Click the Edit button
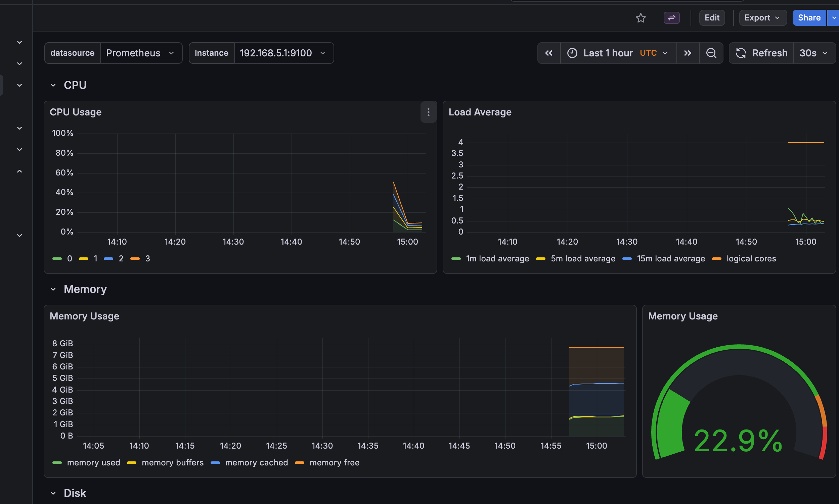 point(711,18)
